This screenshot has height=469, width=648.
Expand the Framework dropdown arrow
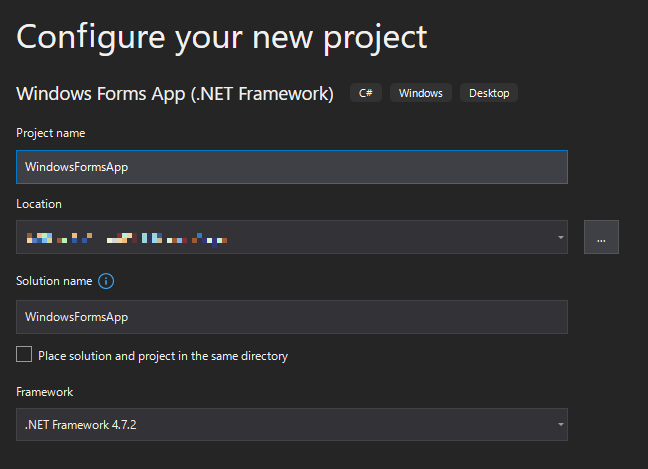point(561,424)
